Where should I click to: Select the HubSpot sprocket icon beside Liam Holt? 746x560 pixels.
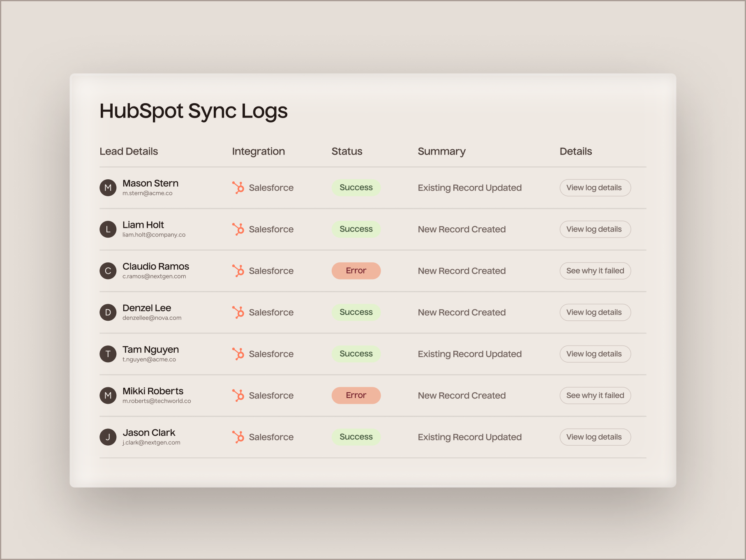click(239, 229)
